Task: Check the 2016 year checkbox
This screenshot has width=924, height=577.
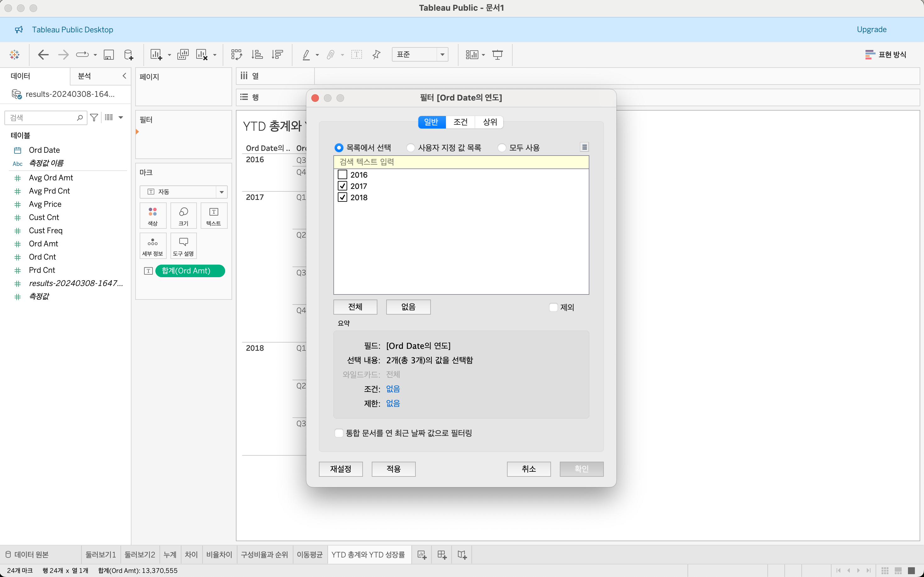Action: (342, 175)
